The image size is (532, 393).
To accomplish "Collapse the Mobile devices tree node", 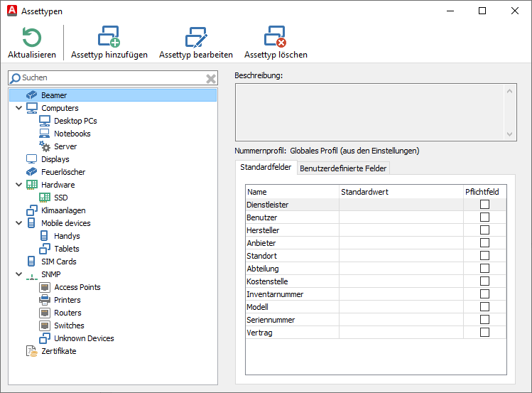I will point(19,223).
